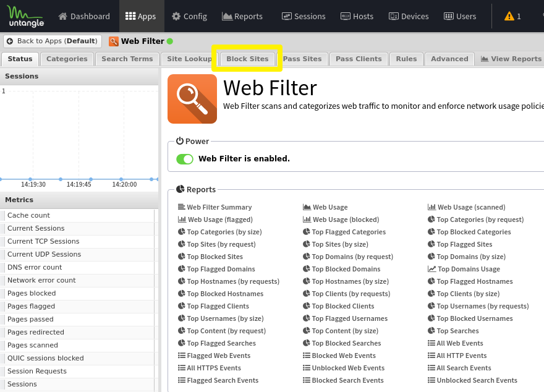Click list icon beside Unblocked Web Events

coord(307,368)
